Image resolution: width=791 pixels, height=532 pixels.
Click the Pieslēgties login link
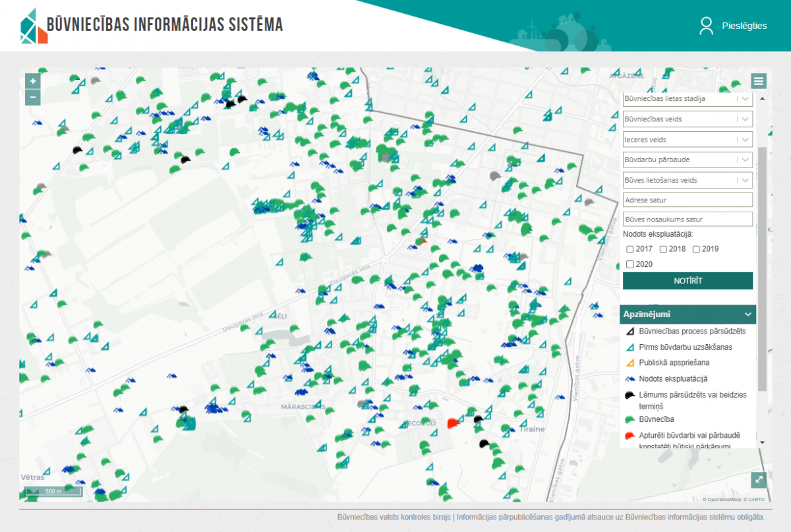click(744, 26)
